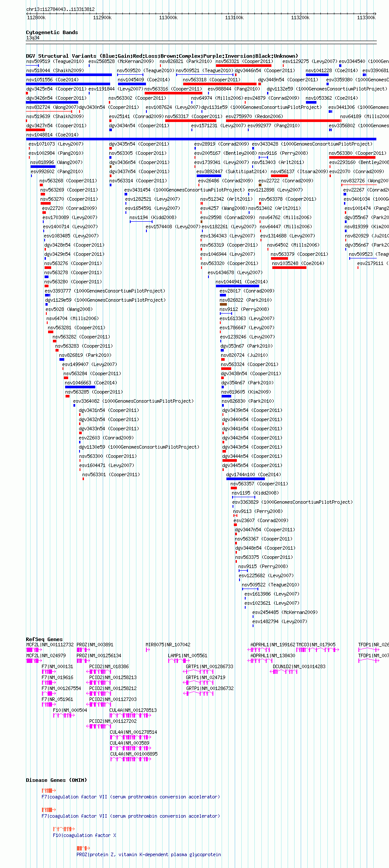This screenshot has height=868, width=389.
Task: Select the F10|coagulation factor X disease gene
Action: pyautogui.click(x=85, y=835)
